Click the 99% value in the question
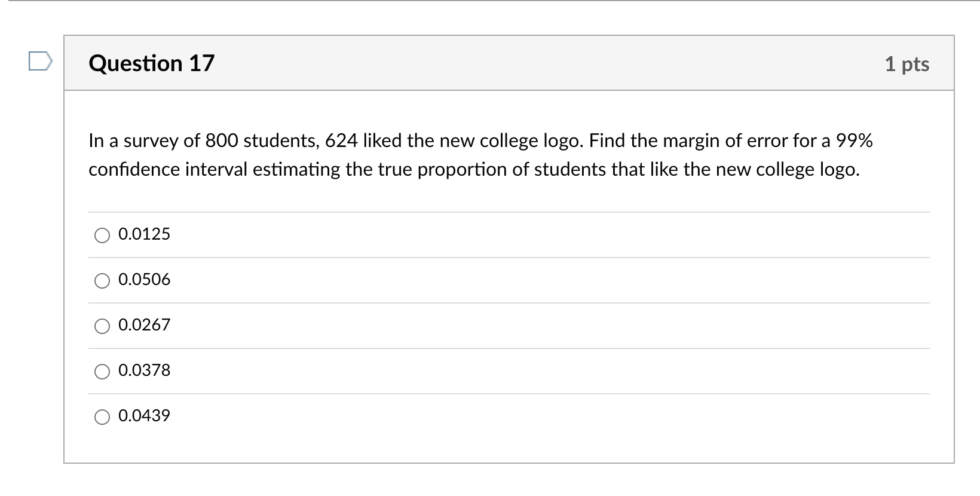 click(855, 141)
